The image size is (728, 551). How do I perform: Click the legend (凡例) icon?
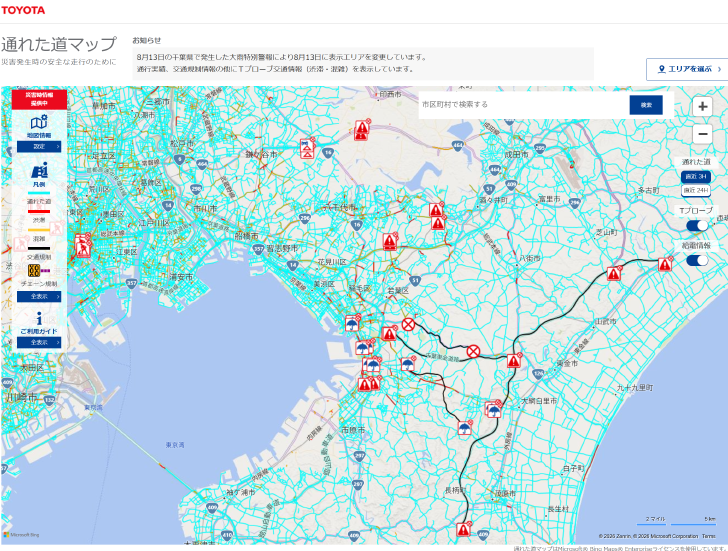[39, 170]
